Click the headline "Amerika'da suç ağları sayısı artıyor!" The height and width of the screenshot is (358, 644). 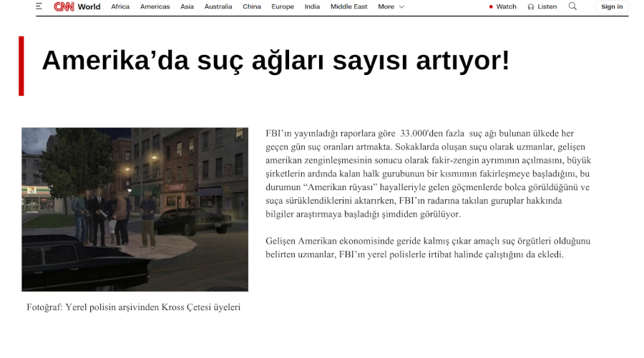tap(275, 60)
